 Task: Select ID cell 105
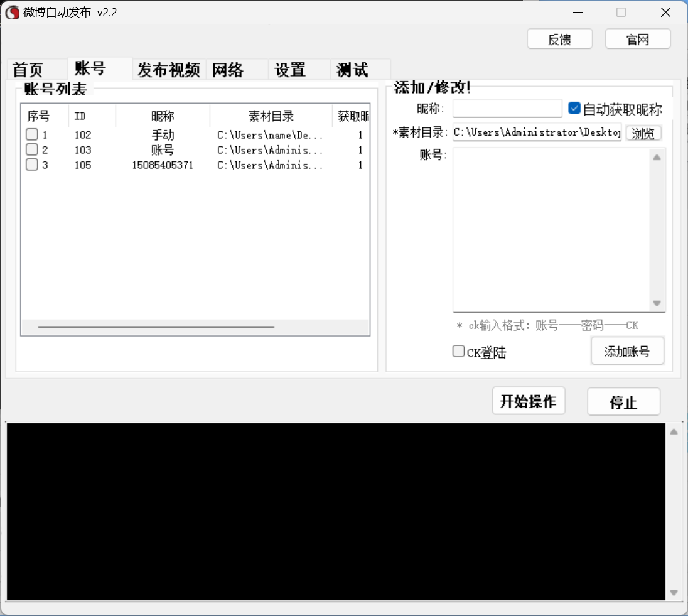83,165
